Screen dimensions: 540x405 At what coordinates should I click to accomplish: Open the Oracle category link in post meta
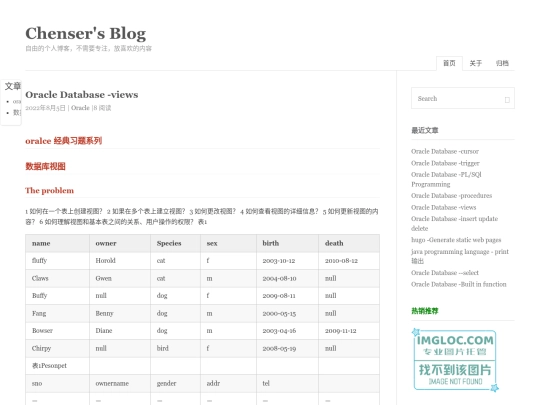tap(80, 108)
